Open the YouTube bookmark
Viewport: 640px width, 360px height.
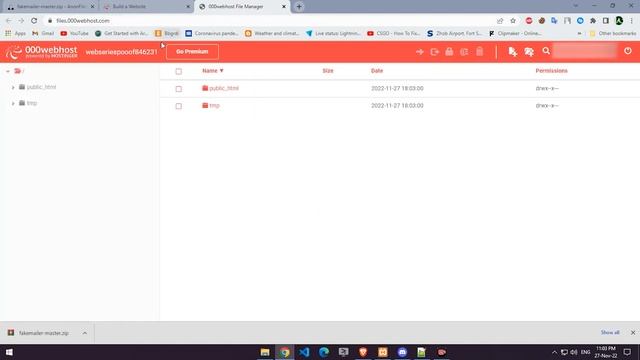click(75, 33)
